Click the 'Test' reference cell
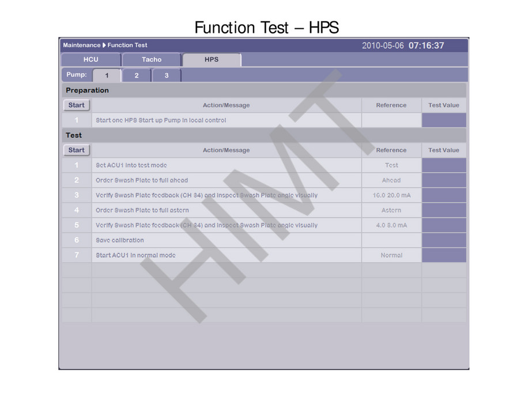532x399 pixels. [x=391, y=165]
